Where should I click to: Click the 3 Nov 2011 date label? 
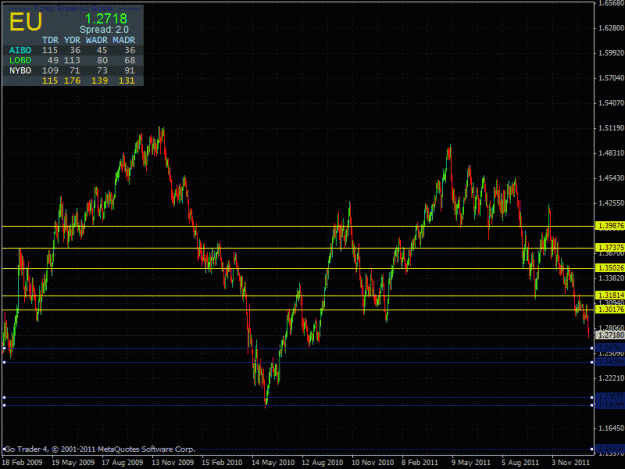[570, 463]
